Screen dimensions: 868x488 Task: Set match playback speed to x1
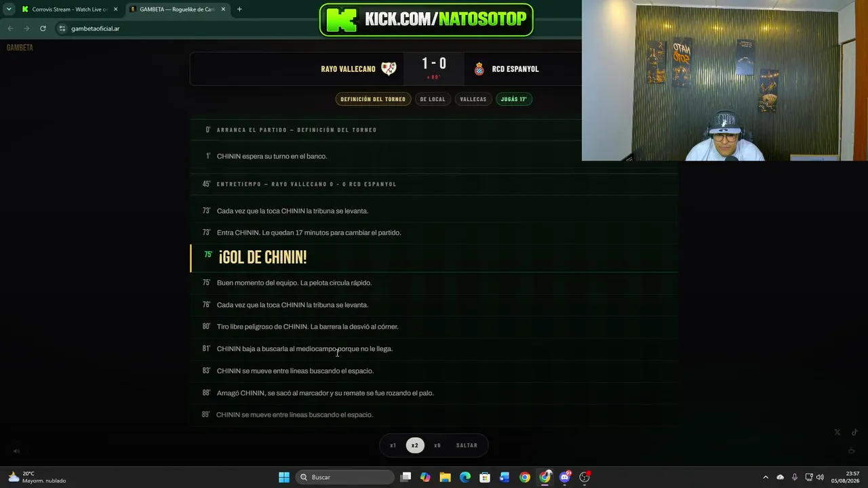point(393,445)
